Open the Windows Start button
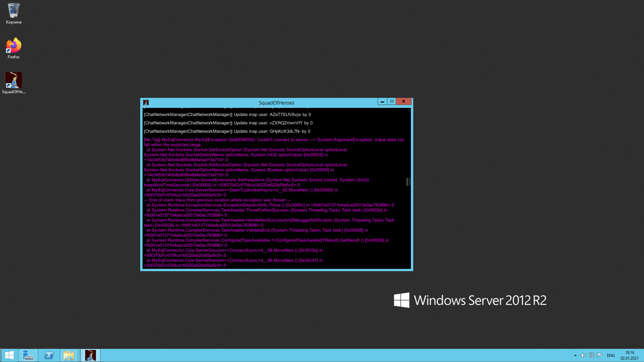The image size is (644, 362). coord(9,355)
